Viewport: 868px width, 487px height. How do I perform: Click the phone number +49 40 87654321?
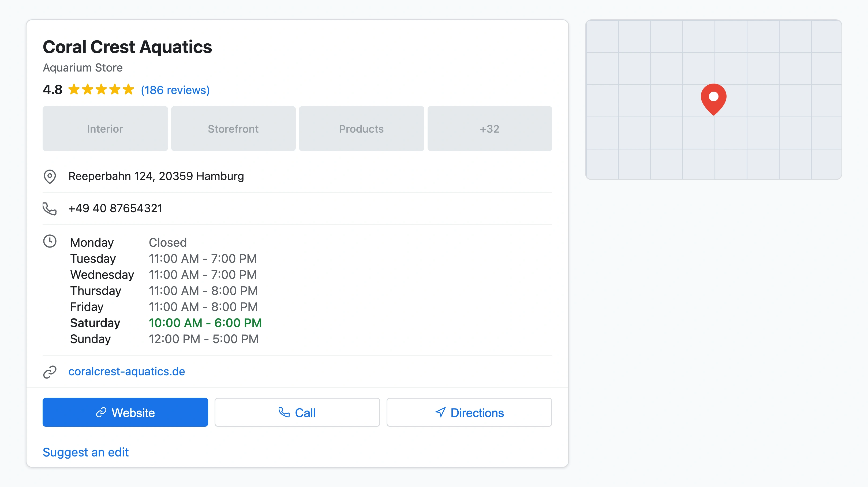[115, 208]
